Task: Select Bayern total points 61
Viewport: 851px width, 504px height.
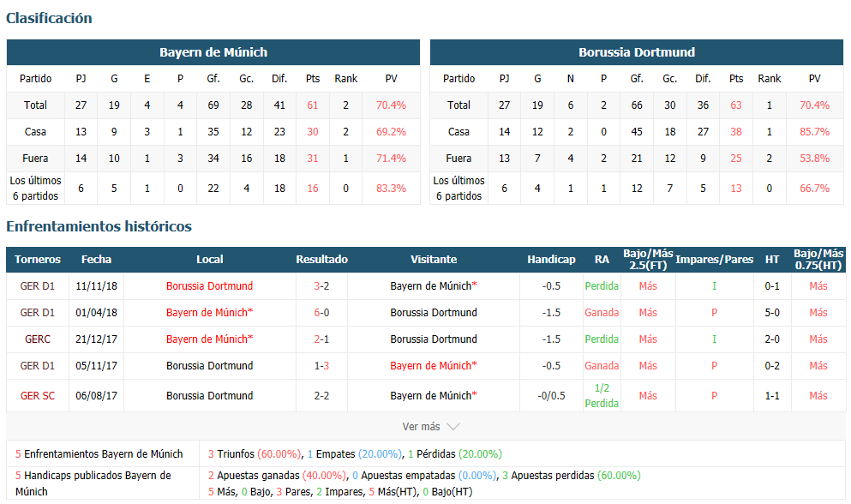Action: (x=313, y=105)
